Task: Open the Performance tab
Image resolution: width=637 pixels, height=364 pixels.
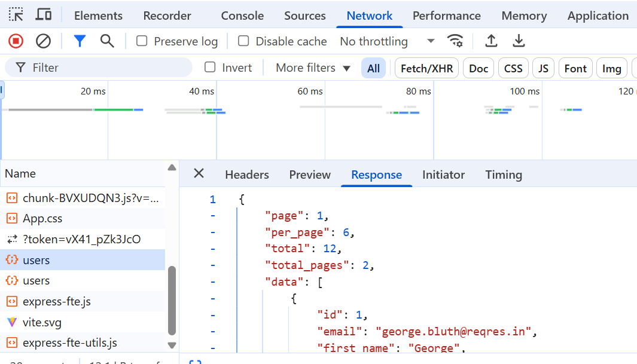Action: point(446,16)
